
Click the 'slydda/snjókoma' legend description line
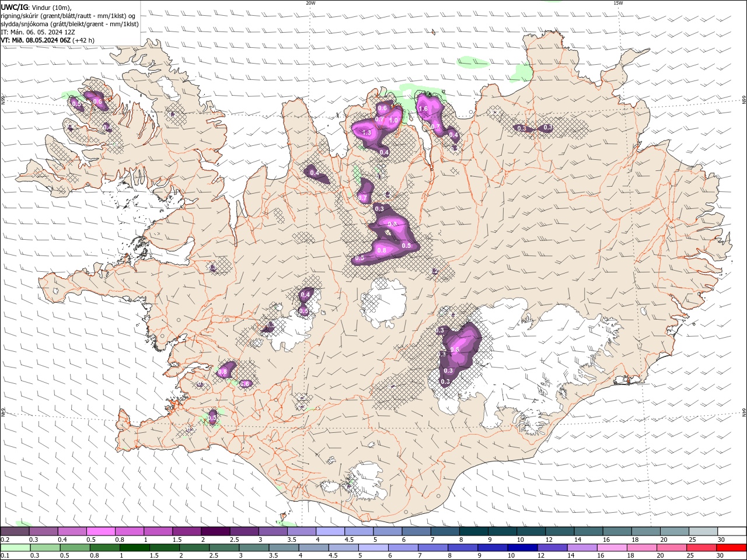click(x=69, y=24)
